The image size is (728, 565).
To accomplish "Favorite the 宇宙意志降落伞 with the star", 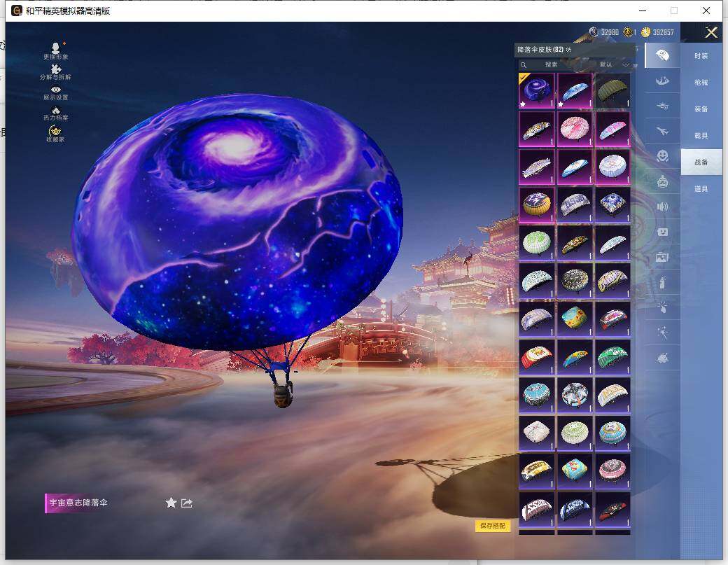I will tap(171, 503).
